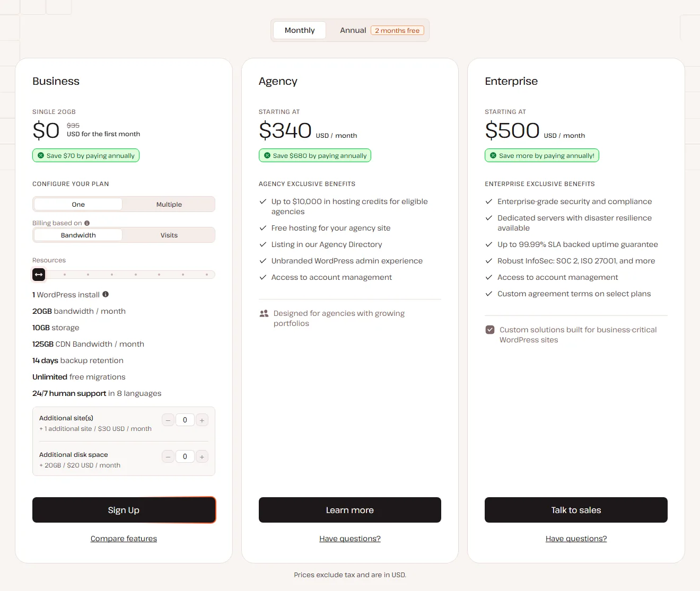
Task: Click checkbox icon beside Custom solutions text
Action: [x=490, y=330]
